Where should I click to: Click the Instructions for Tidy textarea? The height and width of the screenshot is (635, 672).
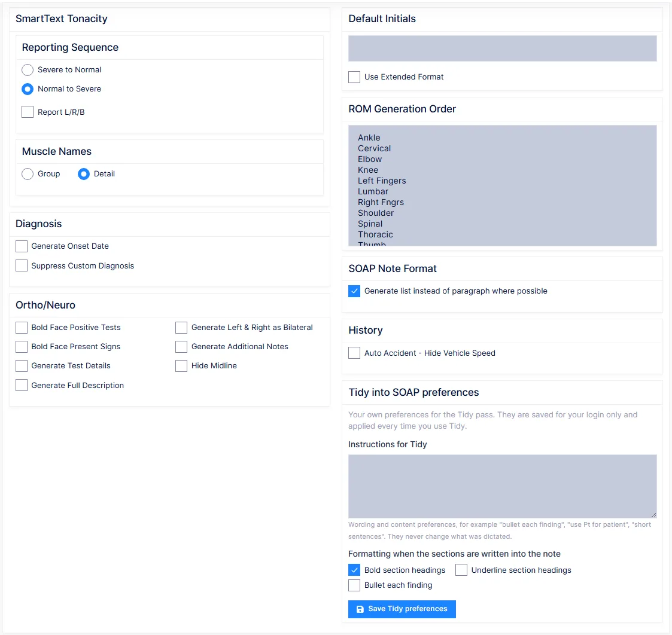tap(502, 487)
